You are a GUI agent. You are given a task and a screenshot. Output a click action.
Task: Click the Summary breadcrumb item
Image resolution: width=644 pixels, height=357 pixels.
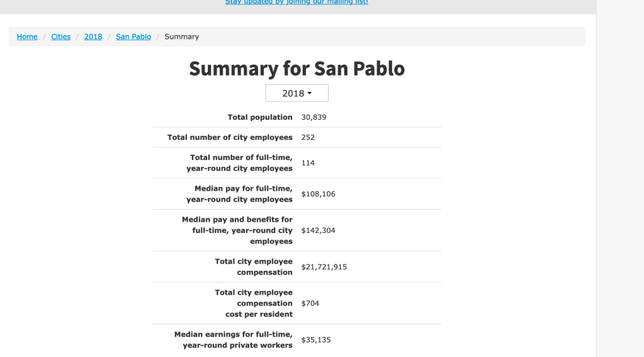pyautogui.click(x=182, y=37)
